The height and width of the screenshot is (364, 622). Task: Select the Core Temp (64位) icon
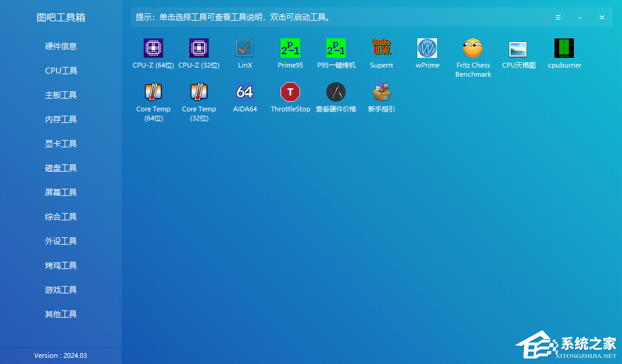coord(153,92)
